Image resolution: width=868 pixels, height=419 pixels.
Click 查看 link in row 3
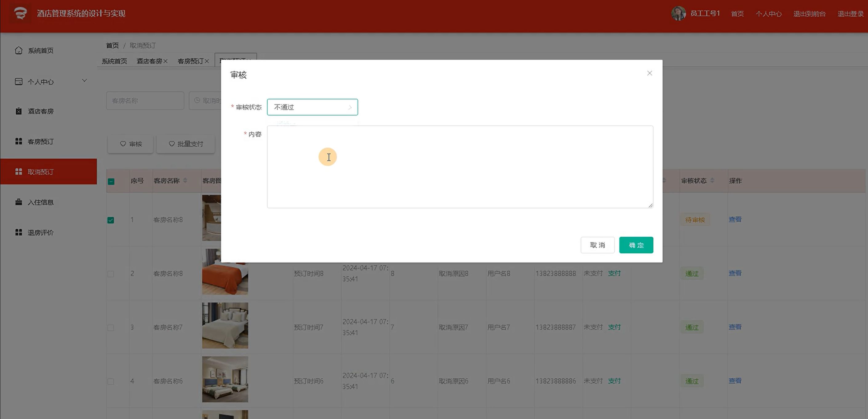(x=735, y=327)
